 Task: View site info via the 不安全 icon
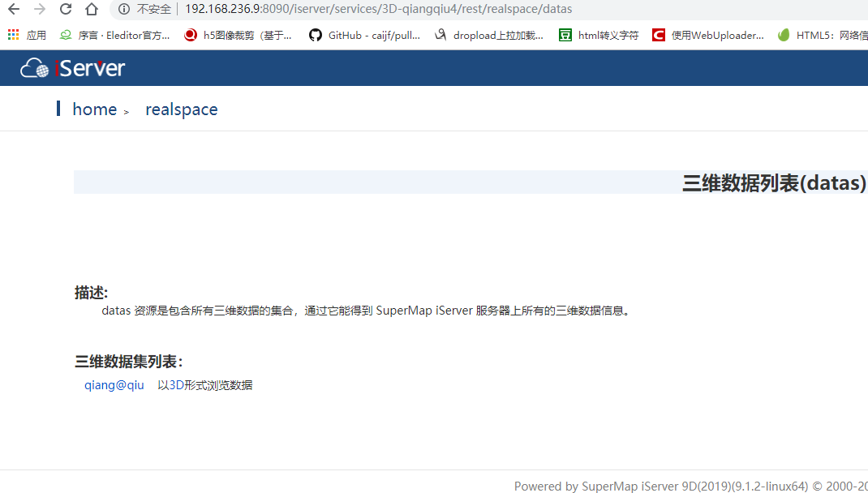click(x=125, y=9)
